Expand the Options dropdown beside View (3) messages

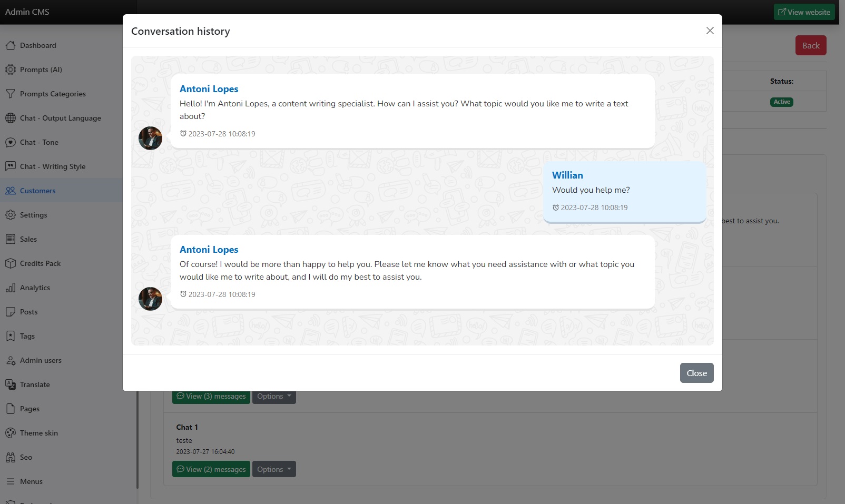pyautogui.click(x=274, y=397)
